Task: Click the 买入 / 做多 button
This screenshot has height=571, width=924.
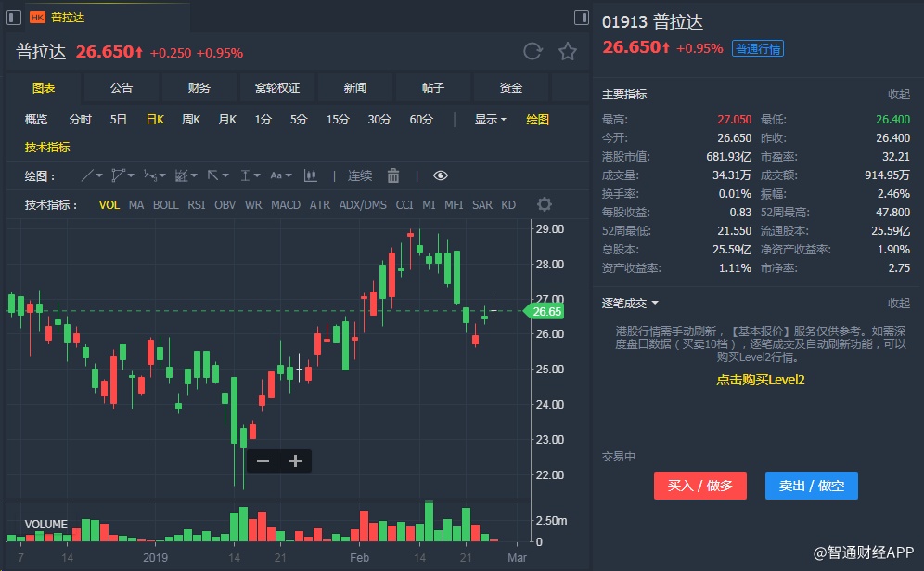Action: 700,486
